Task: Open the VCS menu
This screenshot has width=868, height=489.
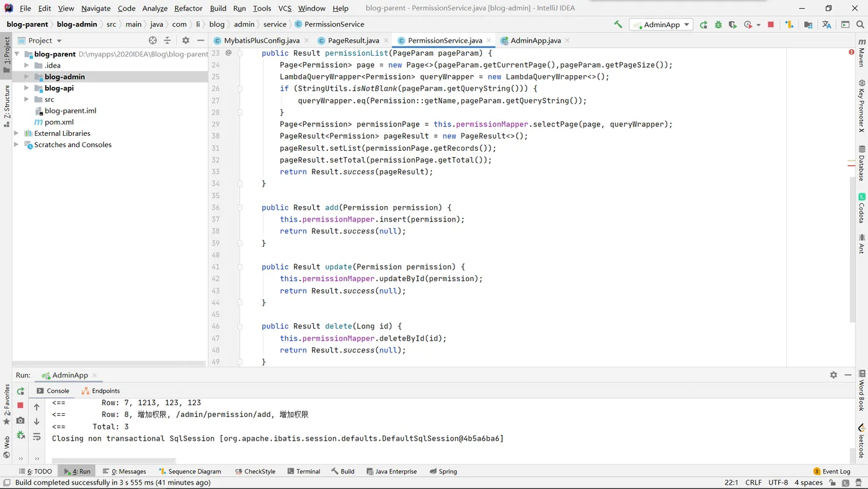Action: point(285,8)
